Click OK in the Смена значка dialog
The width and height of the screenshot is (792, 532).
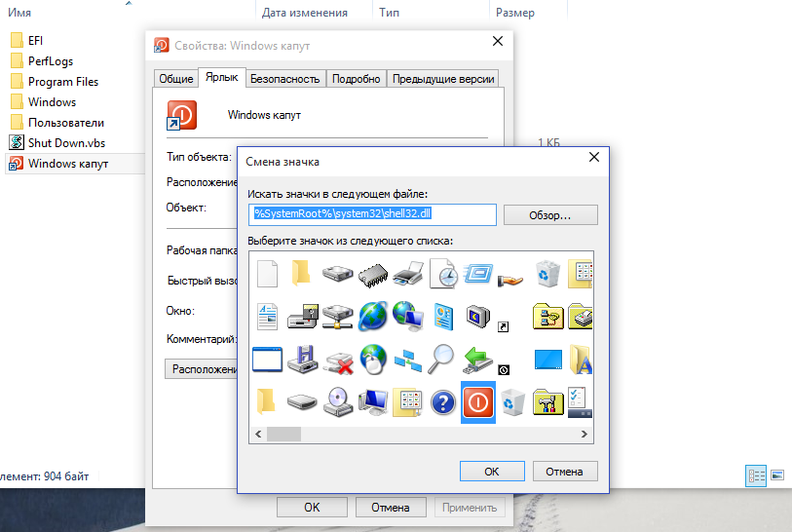[x=492, y=472]
